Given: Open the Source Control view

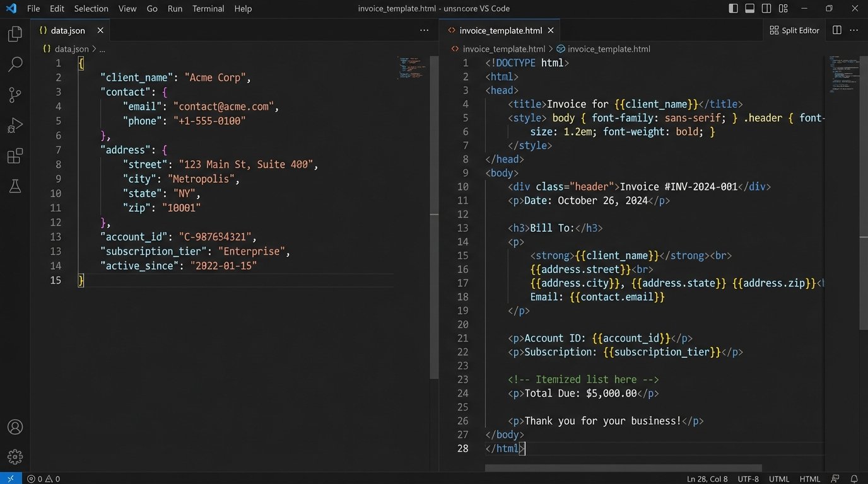Looking at the screenshot, I should click(15, 95).
